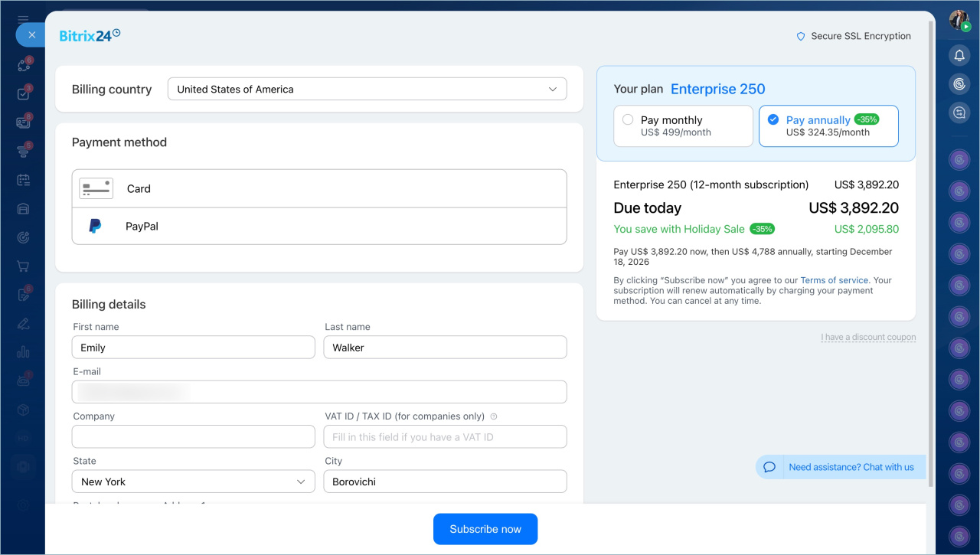Open the shopping cart icon in left sidebar

23,266
